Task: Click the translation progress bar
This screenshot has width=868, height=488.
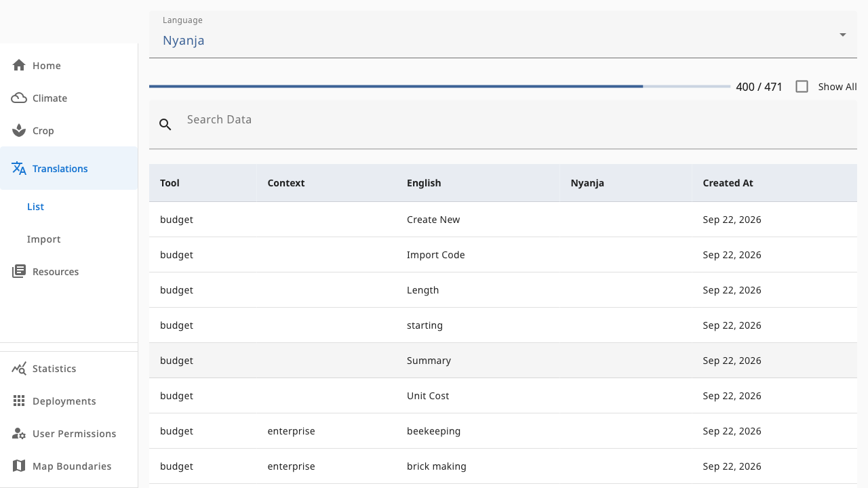Action: (x=439, y=87)
